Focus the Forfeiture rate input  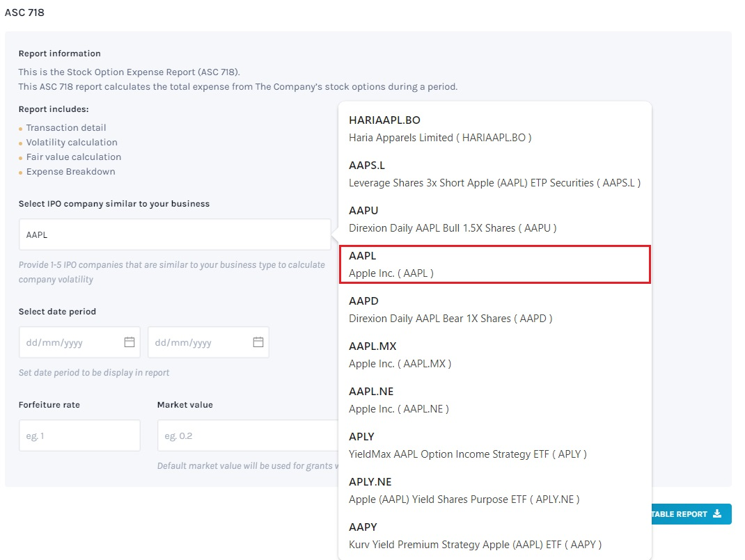click(x=79, y=435)
